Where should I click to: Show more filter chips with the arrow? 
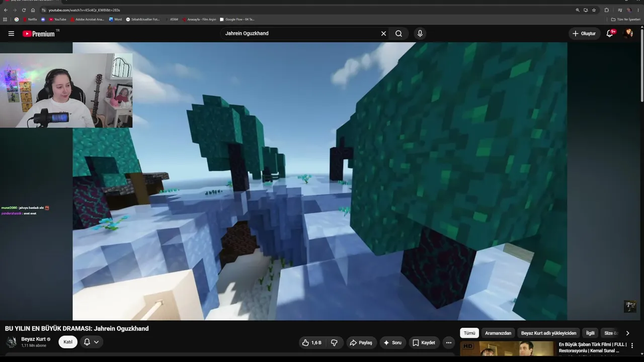[x=627, y=333]
